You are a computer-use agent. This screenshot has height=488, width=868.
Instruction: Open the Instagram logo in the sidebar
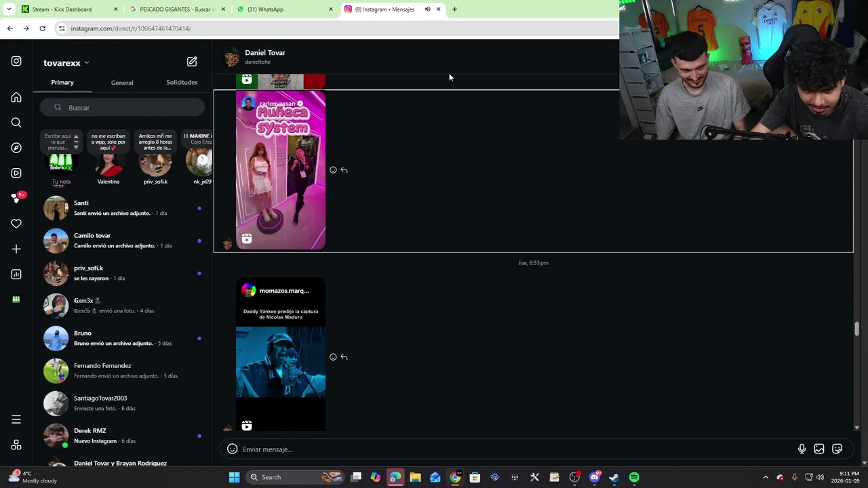(16, 61)
